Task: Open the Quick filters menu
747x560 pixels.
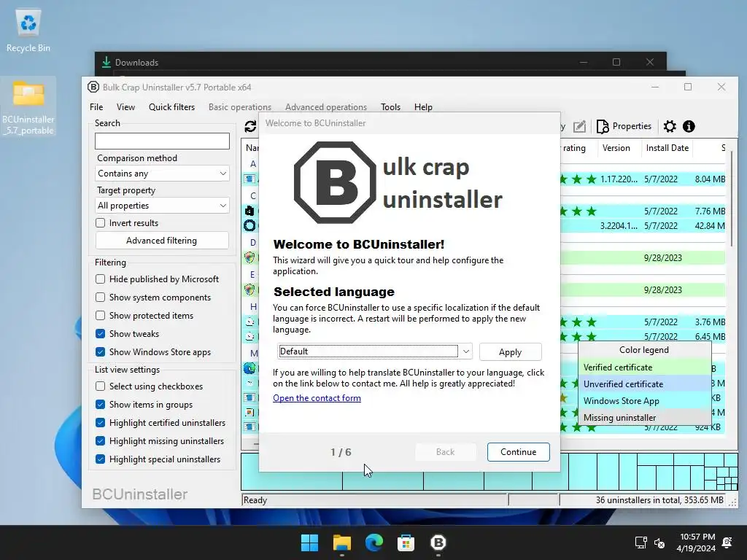Action: pyautogui.click(x=171, y=107)
